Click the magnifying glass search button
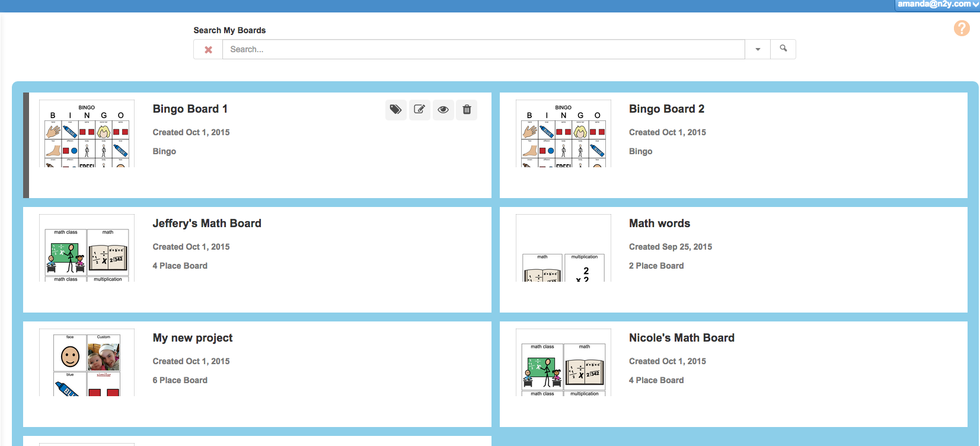This screenshot has width=980, height=446. [783, 49]
